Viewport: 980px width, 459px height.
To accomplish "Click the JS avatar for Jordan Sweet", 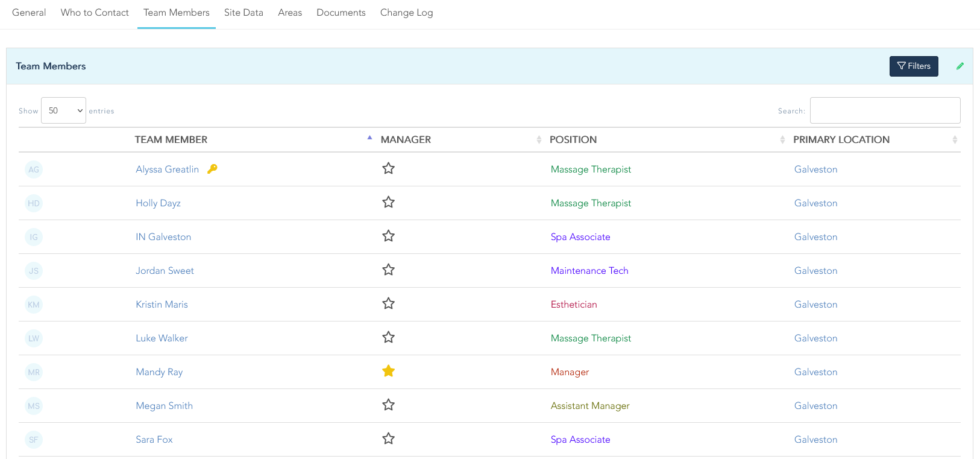I will pyautogui.click(x=34, y=271).
